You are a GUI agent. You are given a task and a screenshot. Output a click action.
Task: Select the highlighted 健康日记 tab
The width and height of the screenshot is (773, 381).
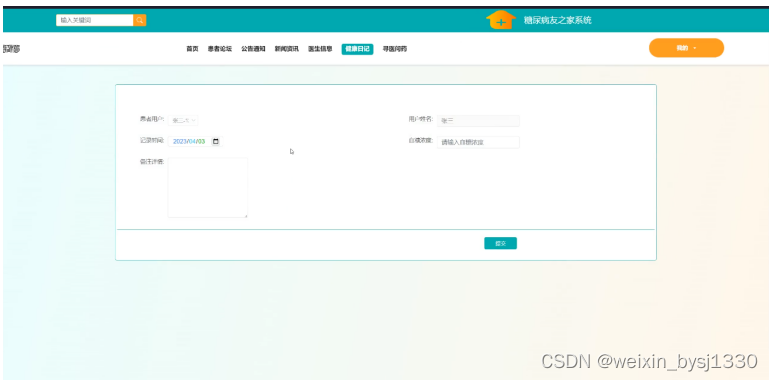[357, 49]
